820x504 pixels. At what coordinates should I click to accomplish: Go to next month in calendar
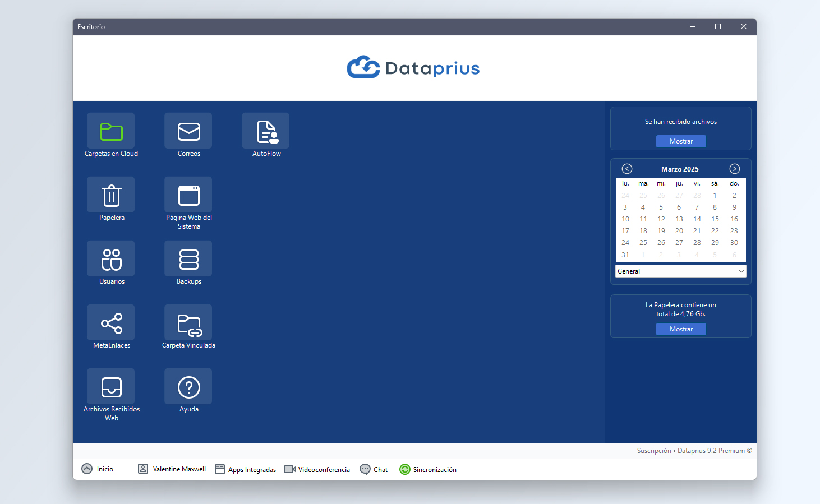coord(735,169)
